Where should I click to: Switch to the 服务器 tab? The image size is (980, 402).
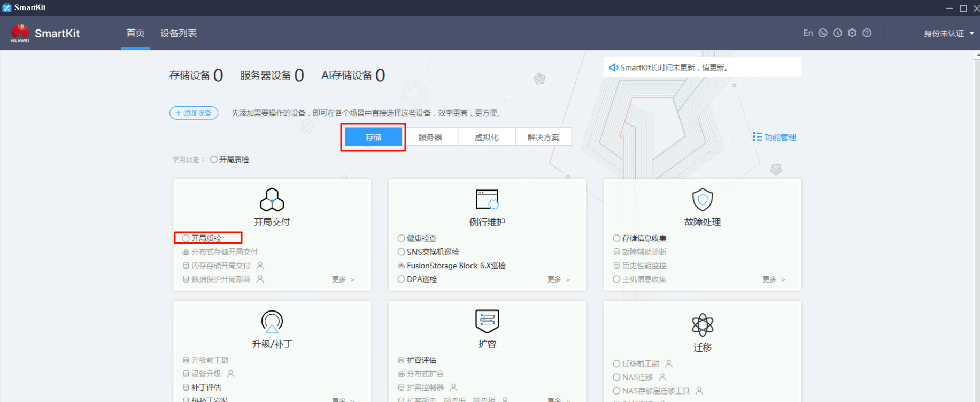coord(430,137)
